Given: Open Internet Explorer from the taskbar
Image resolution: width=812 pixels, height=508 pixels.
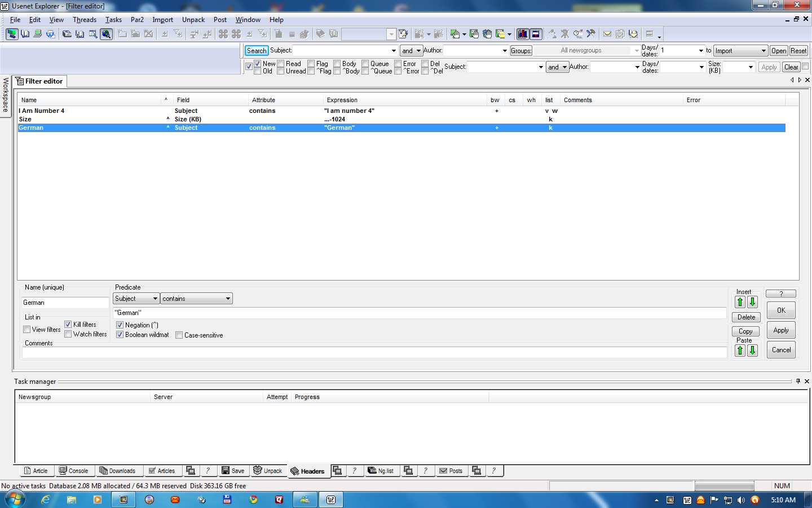Looking at the screenshot, I should click(46, 500).
